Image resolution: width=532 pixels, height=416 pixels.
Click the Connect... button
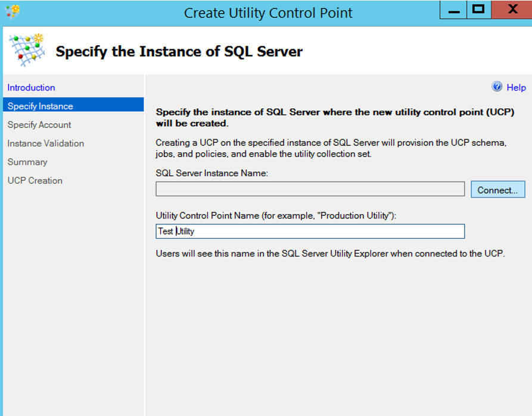497,189
